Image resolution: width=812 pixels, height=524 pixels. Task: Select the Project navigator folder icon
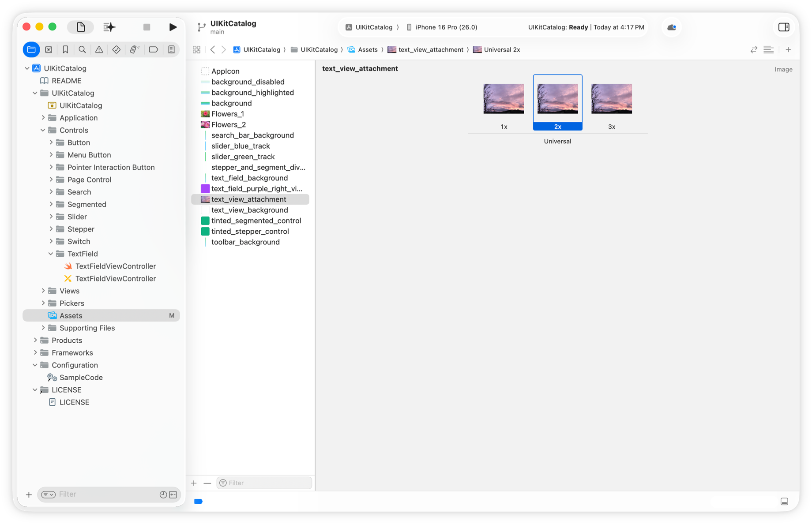[x=31, y=49]
